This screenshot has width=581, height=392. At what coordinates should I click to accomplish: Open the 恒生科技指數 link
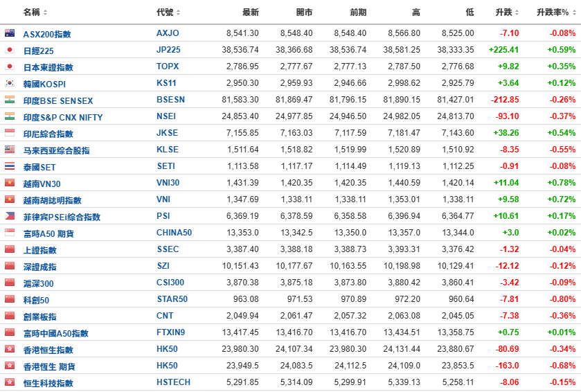coord(48,383)
